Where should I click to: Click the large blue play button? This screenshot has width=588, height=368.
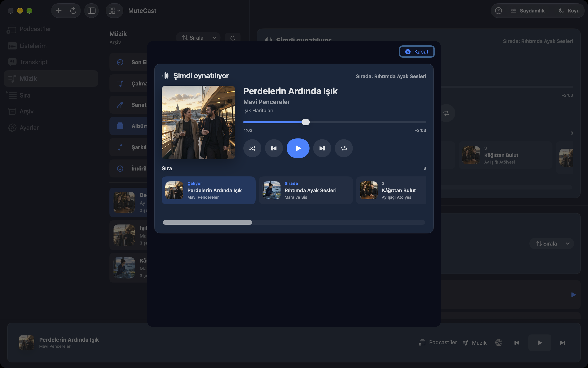point(298,148)
